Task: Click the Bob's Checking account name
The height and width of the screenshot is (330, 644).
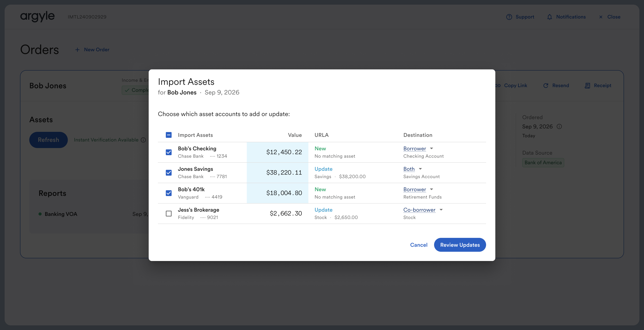Action: tap(197, 149)
